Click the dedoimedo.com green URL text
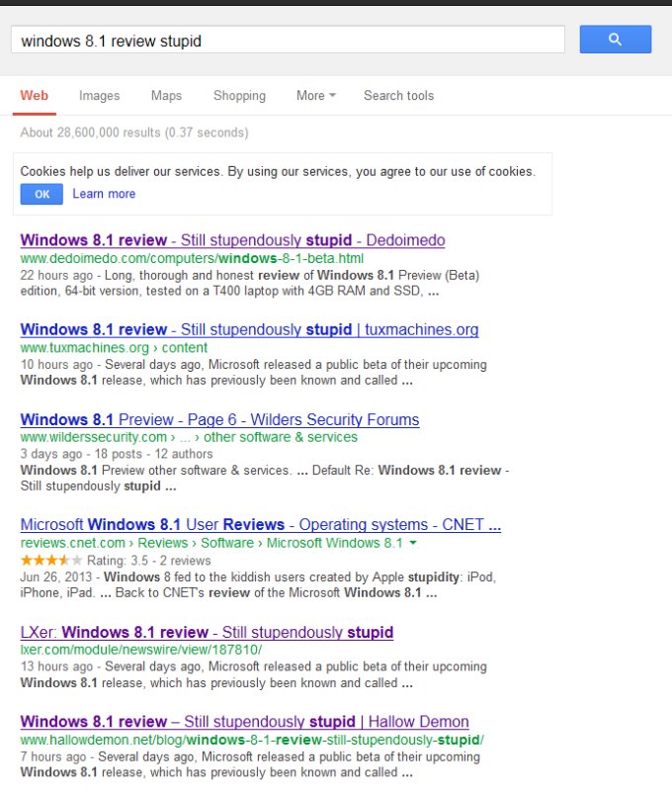This screenshot has width=672, height=796. coord(192,258)
